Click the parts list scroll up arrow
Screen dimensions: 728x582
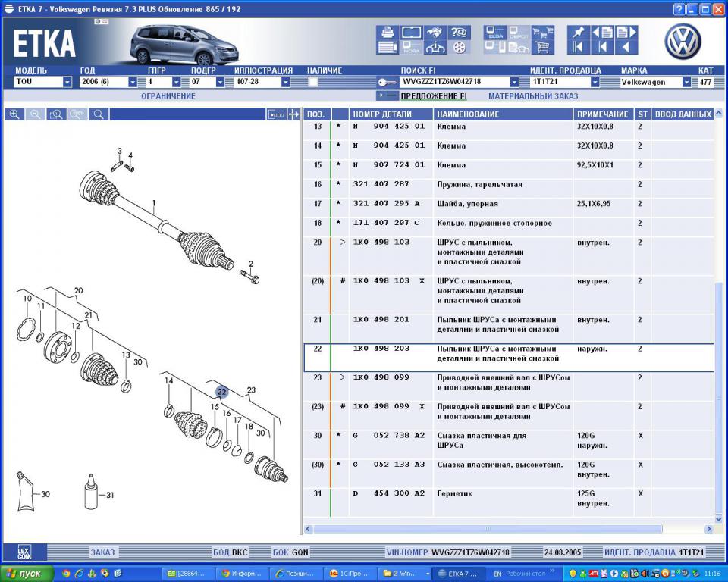[719, 113]
